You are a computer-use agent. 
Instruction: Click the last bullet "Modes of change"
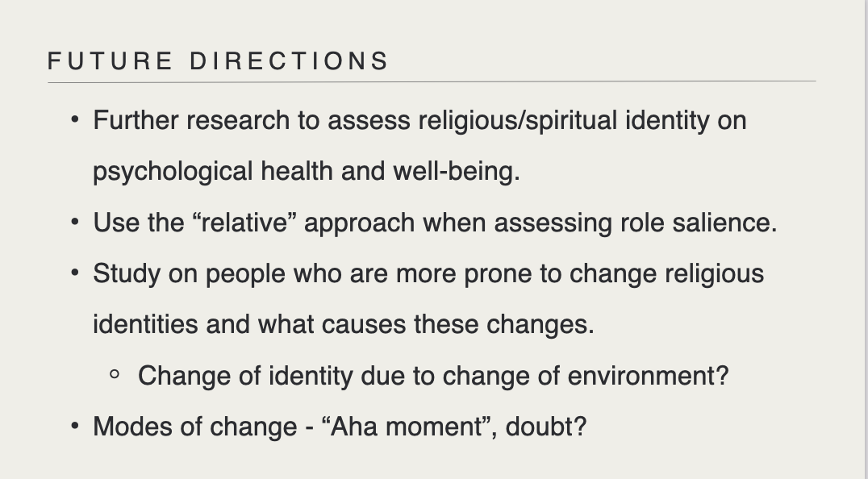coord(340,426)
